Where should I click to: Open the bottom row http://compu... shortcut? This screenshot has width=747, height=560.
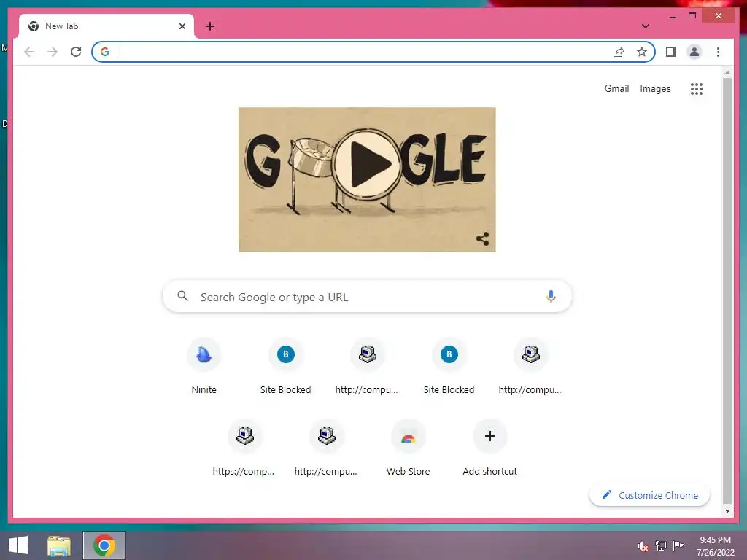click(x=326, y=448)
